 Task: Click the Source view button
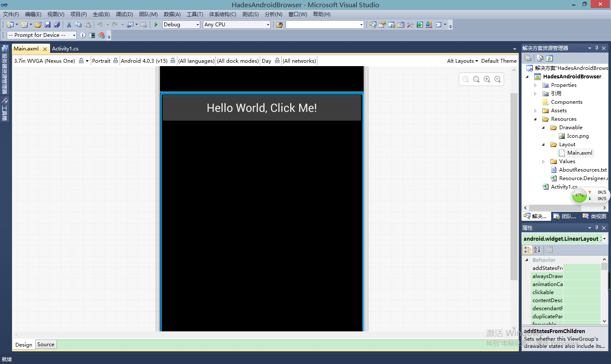pyautogui.click(x=46, y=345)
